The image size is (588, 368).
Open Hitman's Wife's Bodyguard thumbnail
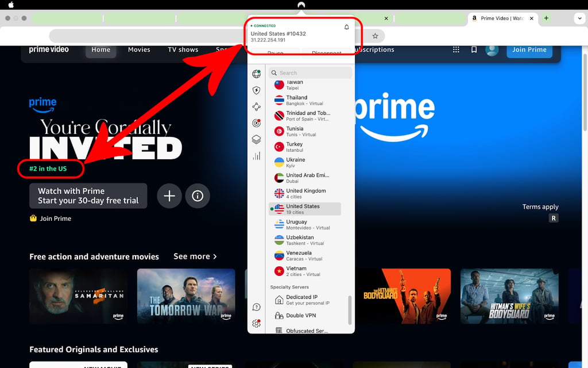[x=509, y=296]
